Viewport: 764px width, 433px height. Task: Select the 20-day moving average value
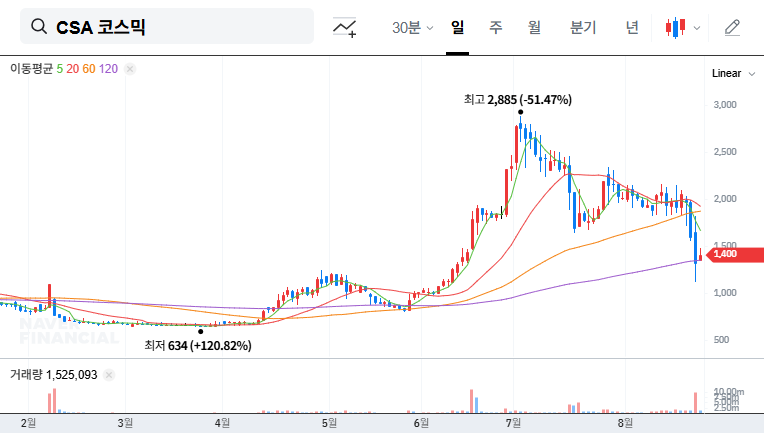[73, 69]
